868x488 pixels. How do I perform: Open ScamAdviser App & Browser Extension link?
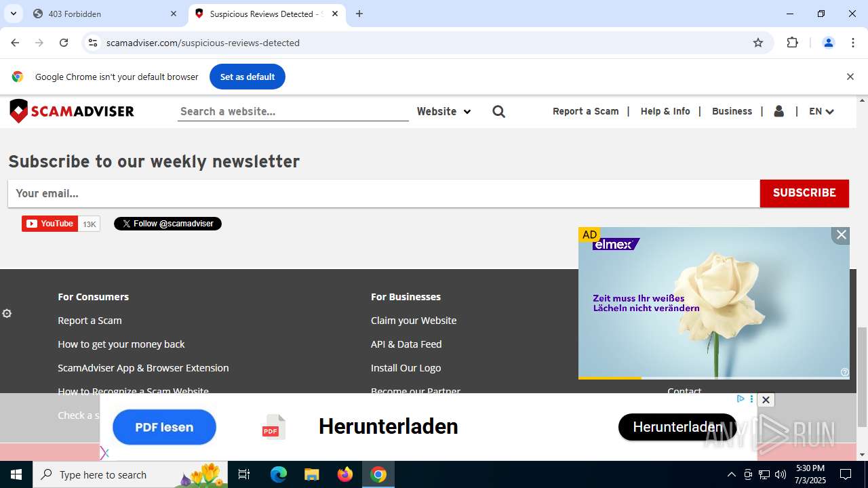143,368
